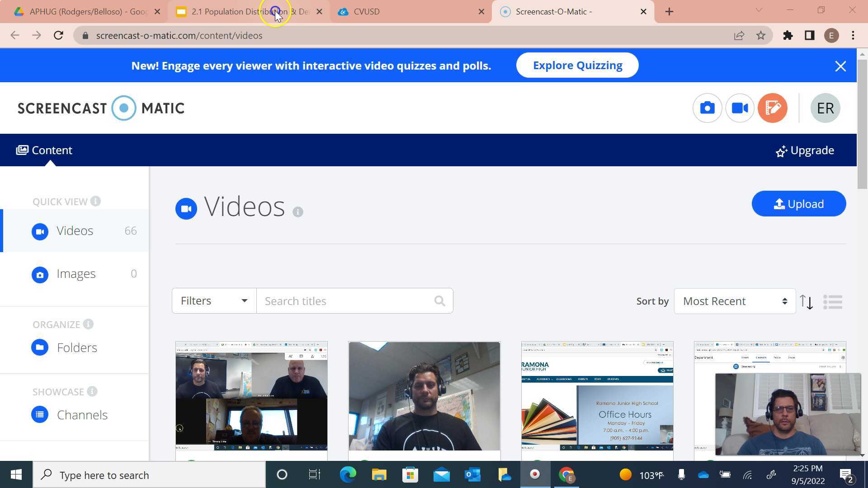The width and height of the screenshot is (868, 488).
Task: Dismiss the blue quizzing banner
Action: [x=840, y=66]
